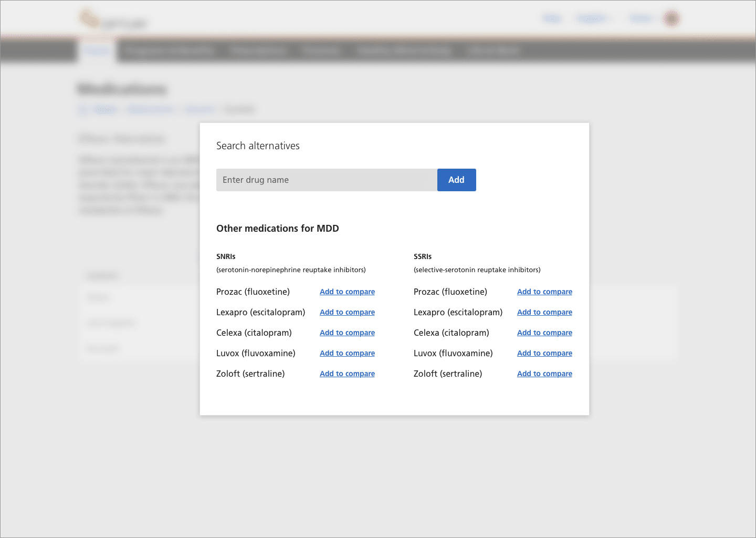Viewport: 756px width, 538px height.
Task: Add SSRI Lexapro (escitalopram) to compare
Action: [x=544, y=312]
